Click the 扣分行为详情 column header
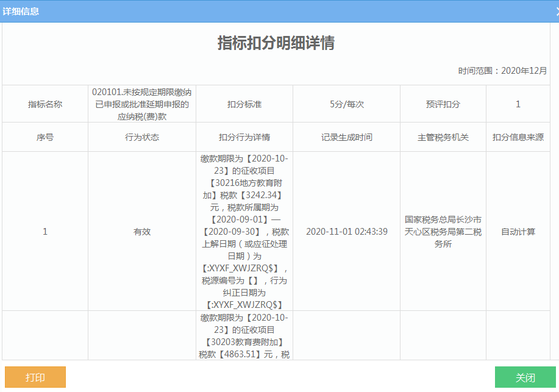The width and height of the screenshot is (559, 392). (244, 137)
